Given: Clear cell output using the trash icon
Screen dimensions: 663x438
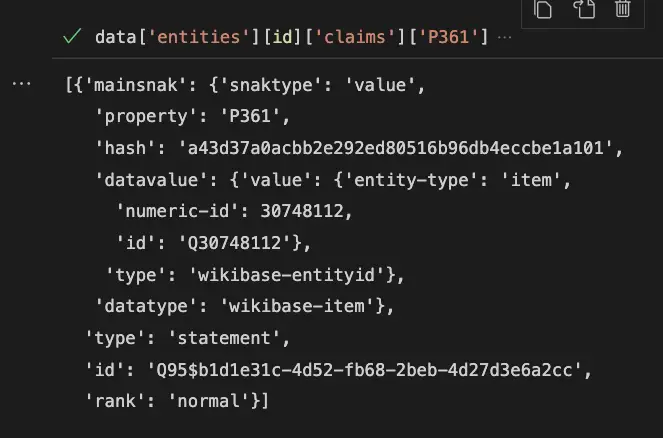Looking at the screenshot, I should [x=622, y=8].
